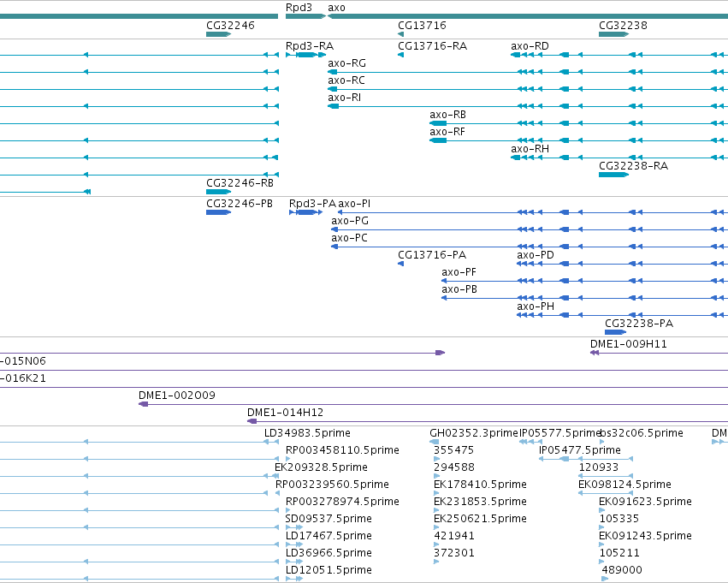The width and height of the screenshot is (728, 583).
Task: Click transcript CG32238-RA label
Action: click(633, 166)
